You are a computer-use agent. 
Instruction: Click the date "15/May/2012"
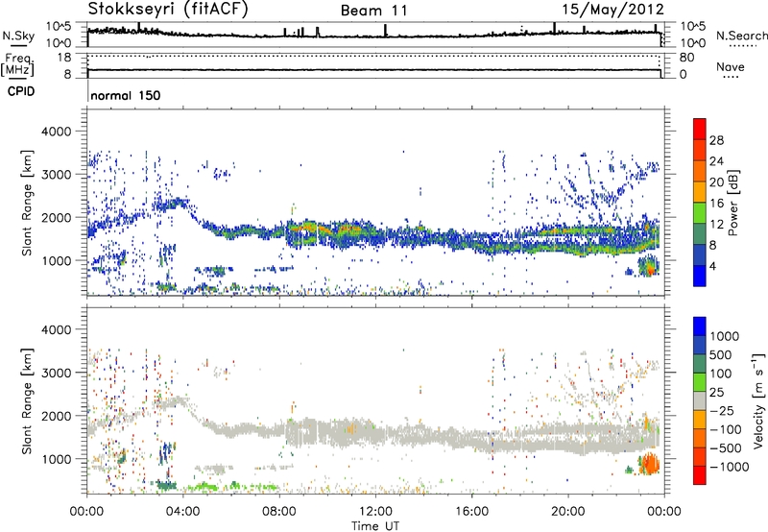pyautogui.click(x=612, y=9)
